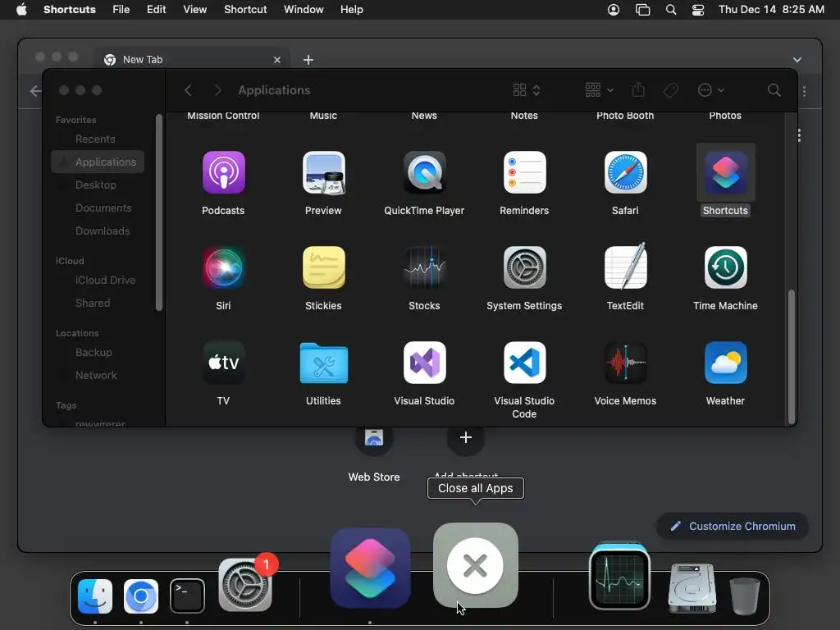Open a new Chromium tab

click(x=308, y=60)
